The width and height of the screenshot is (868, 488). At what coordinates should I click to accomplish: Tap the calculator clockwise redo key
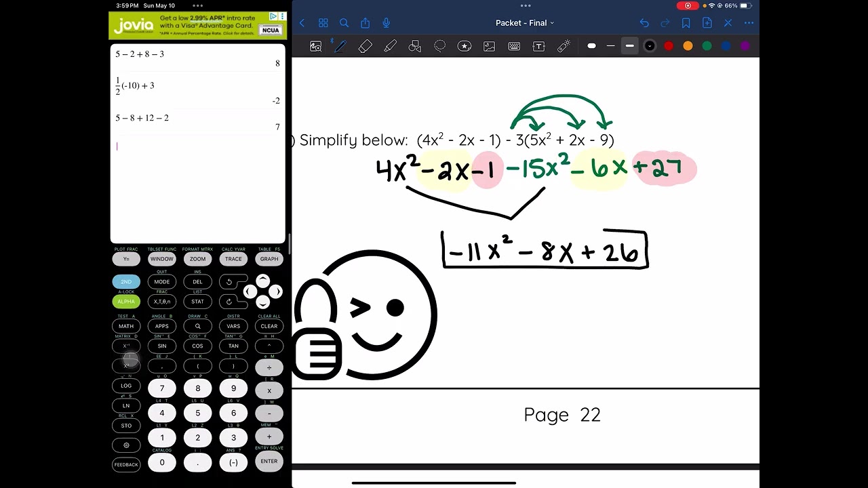(229, 302)
